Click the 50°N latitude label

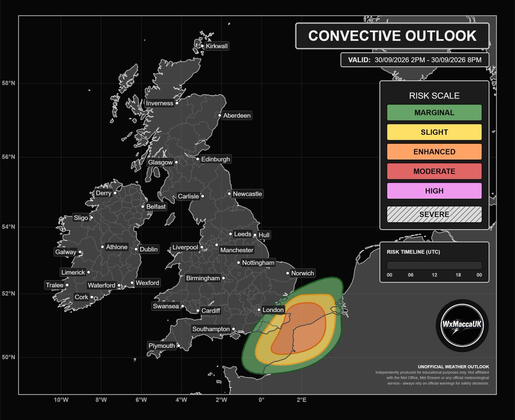(x=9, y=357)
